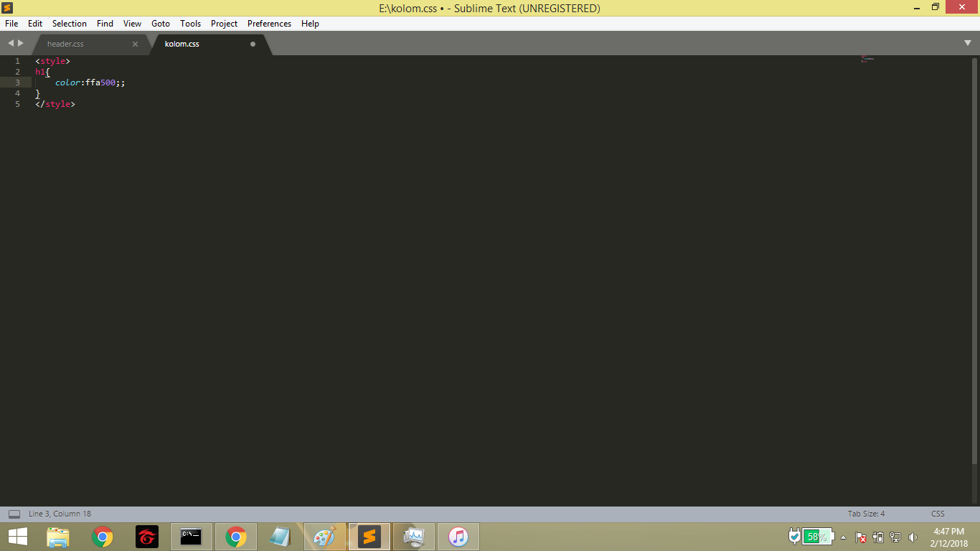980x551 pixels.
Task: Open Notepad from the taskbar
Action: [x=280, y=536]
